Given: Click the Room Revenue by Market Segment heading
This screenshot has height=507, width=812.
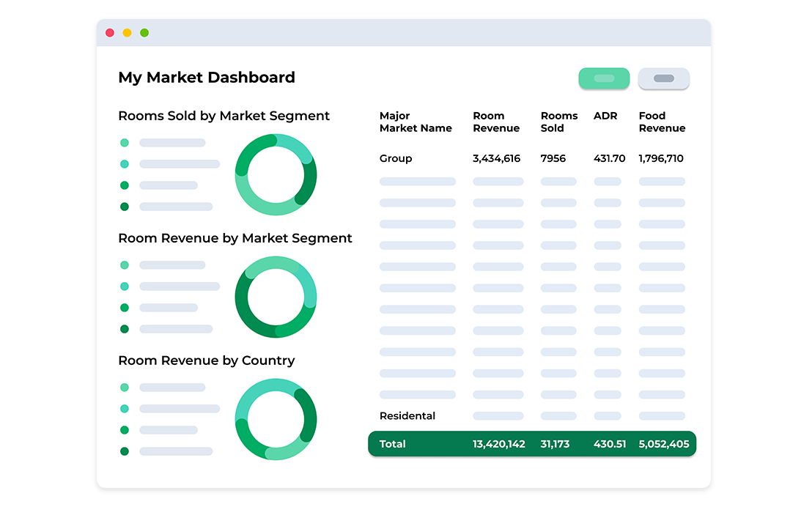Looking at the screenshot, I should point(235,238).
